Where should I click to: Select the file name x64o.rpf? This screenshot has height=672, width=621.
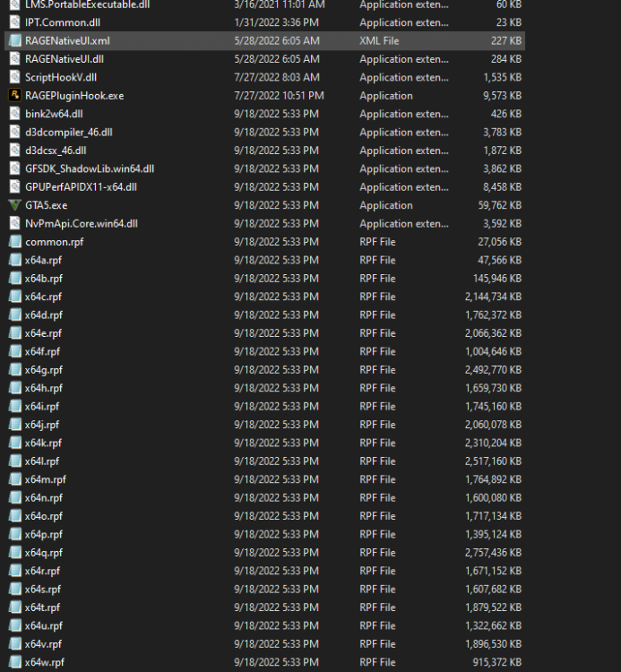tap(44, 516)
